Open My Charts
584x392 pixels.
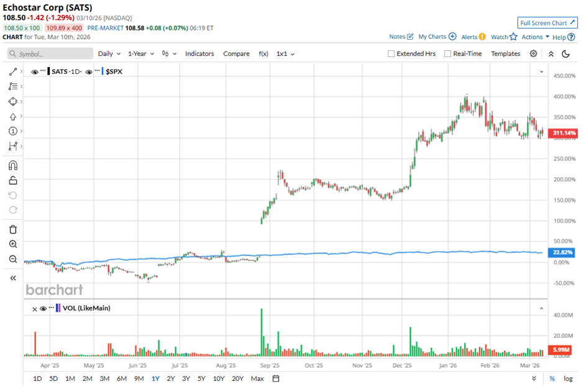pos(437,37)
